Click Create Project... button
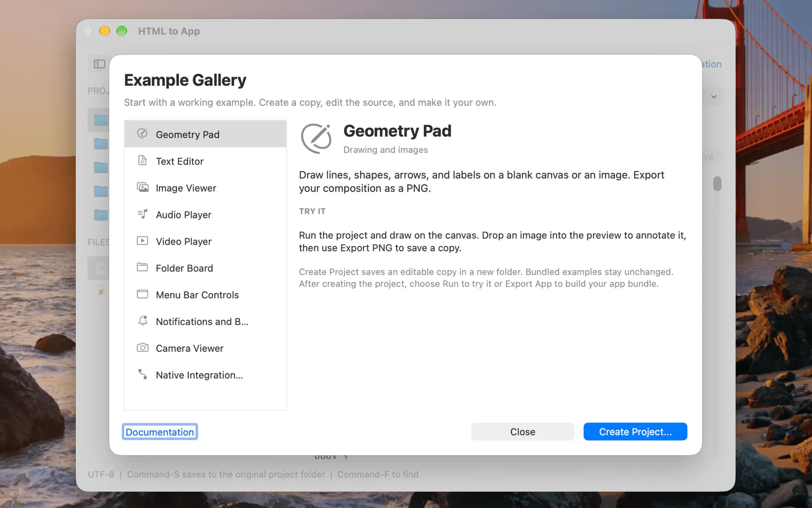Screen dimensions: 812x508 pos(635,431)
